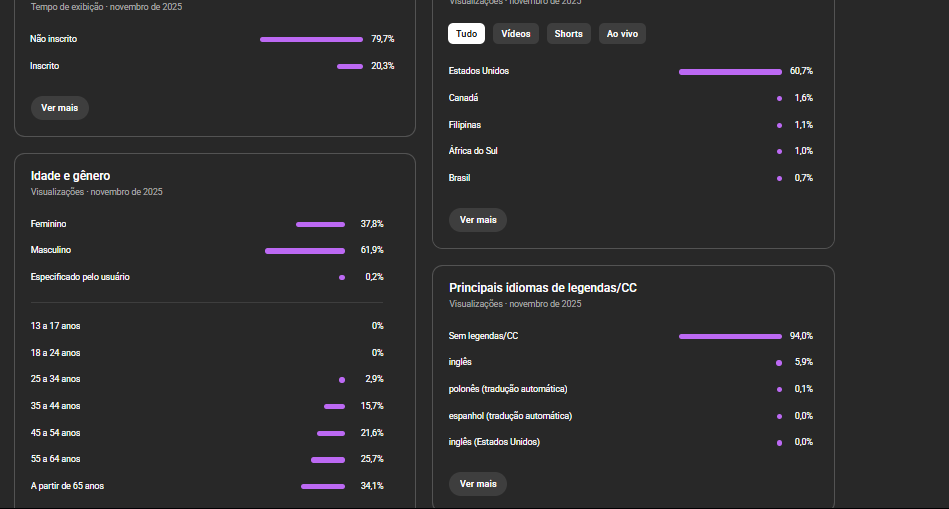The image size is (949, 509).
Task: Click the Não inscrito percentage bar
Action: 311,39
